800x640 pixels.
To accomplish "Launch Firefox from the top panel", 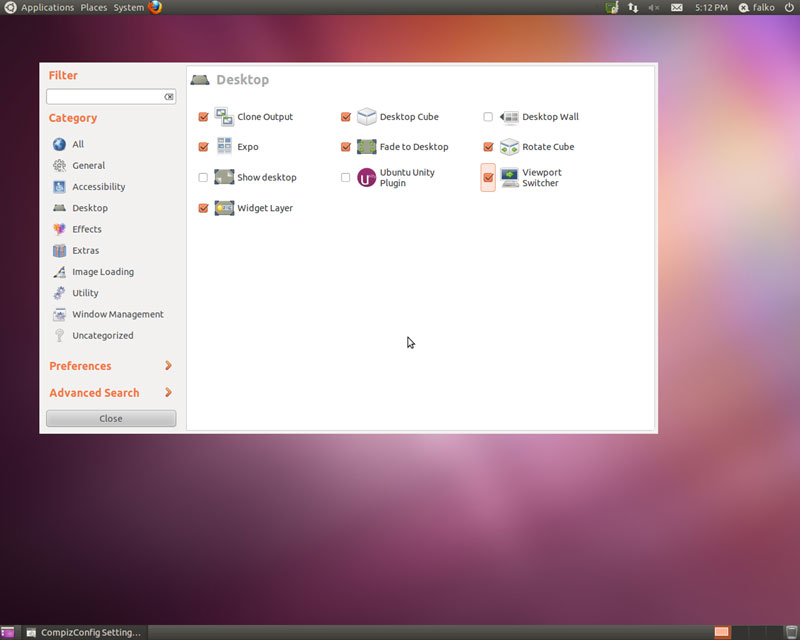I will [155, 7].
